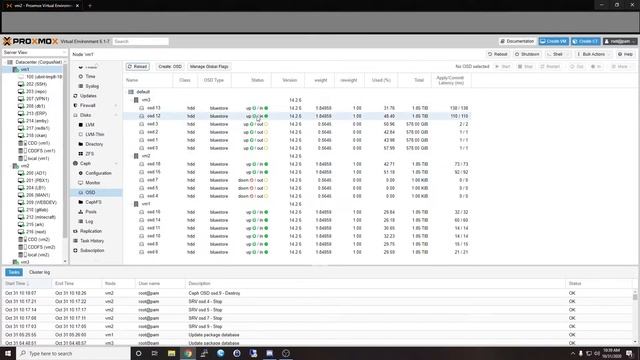Open Subscription page
Image resolution: width=640 pixels, height=360 pixels.
(92, 251)
